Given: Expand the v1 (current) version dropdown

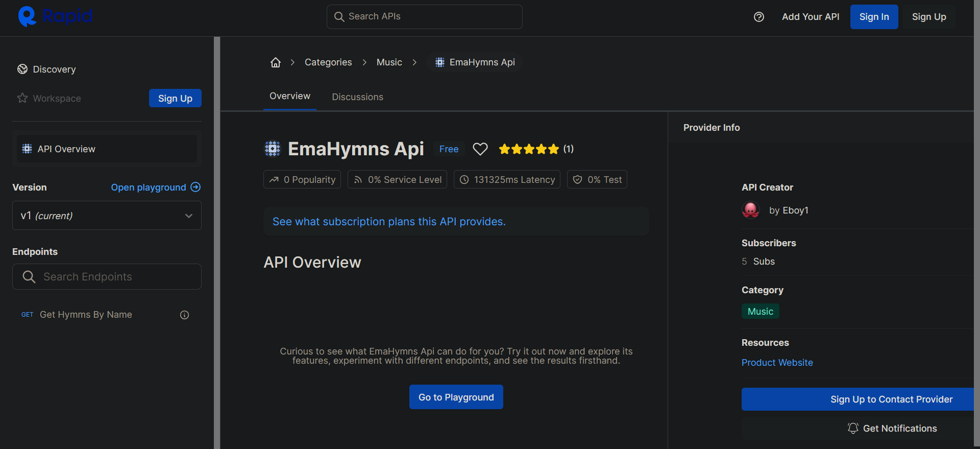Looking at the screenshot, I should tap(107, 216).
